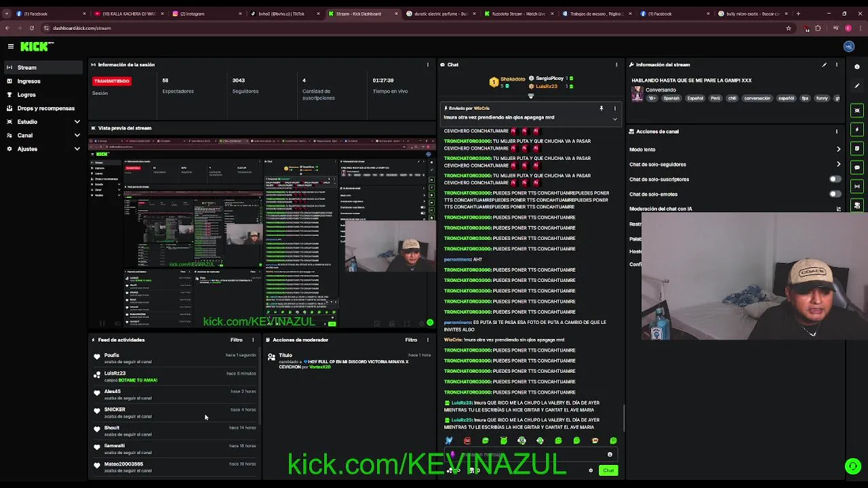Open options for Información de la sesión panel

pyautogui.click(x=427, y=64)
